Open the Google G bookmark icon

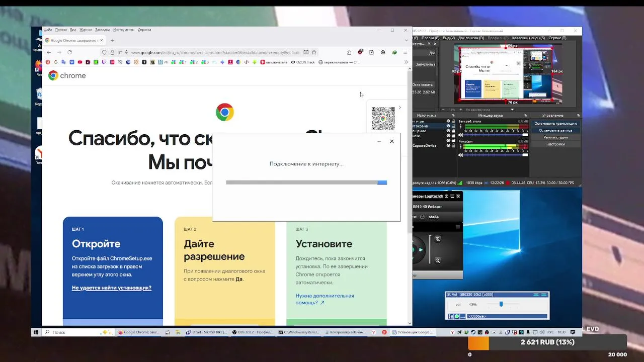click(x=56, y=62)
